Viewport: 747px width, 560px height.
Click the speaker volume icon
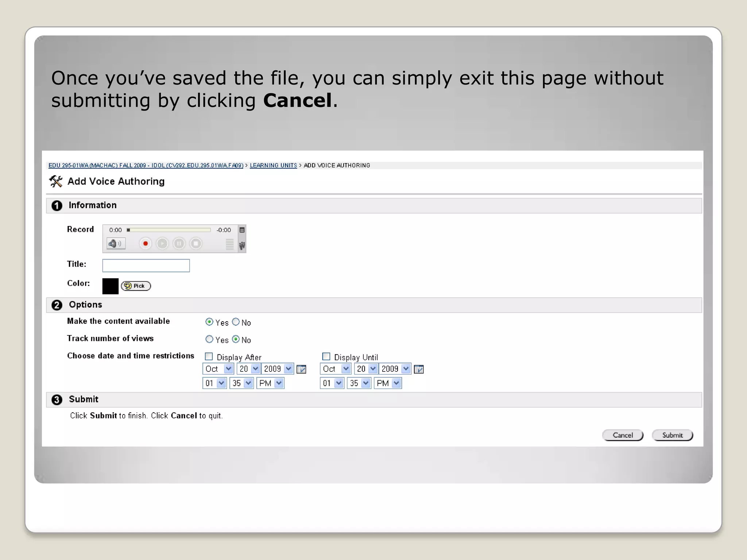[116, 244]
